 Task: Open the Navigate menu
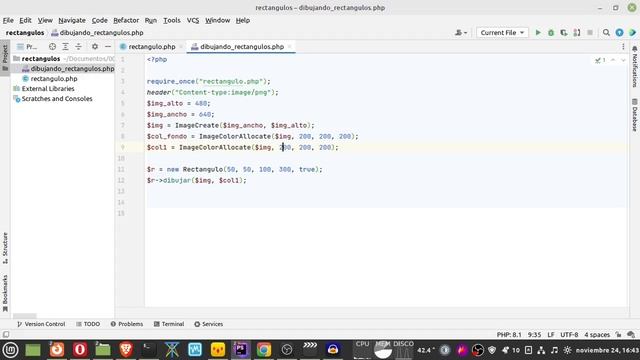tap(72, 20)
